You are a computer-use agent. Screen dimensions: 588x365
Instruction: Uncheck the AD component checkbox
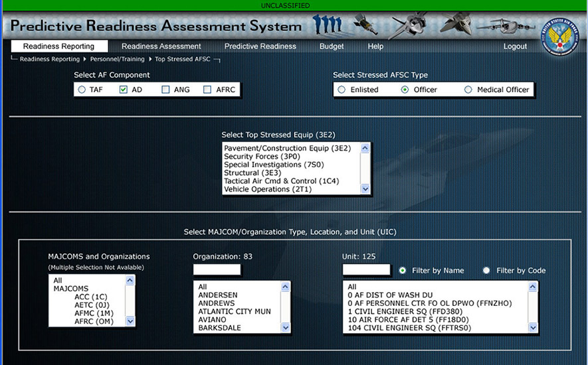(x=123, y=90)
